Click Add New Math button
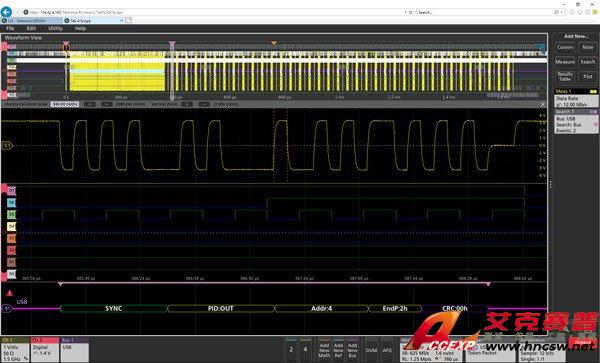 point(324,349)
